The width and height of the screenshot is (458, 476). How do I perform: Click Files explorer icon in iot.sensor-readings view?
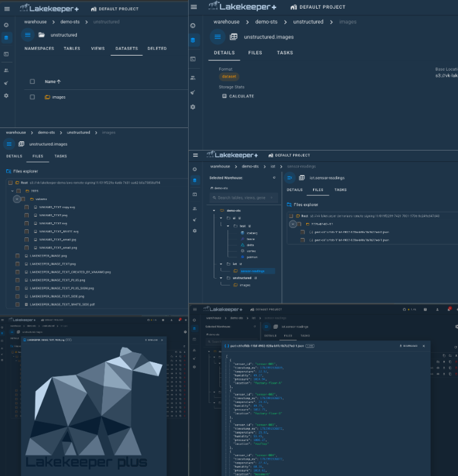pyautogui.click(x=289, y=205)
